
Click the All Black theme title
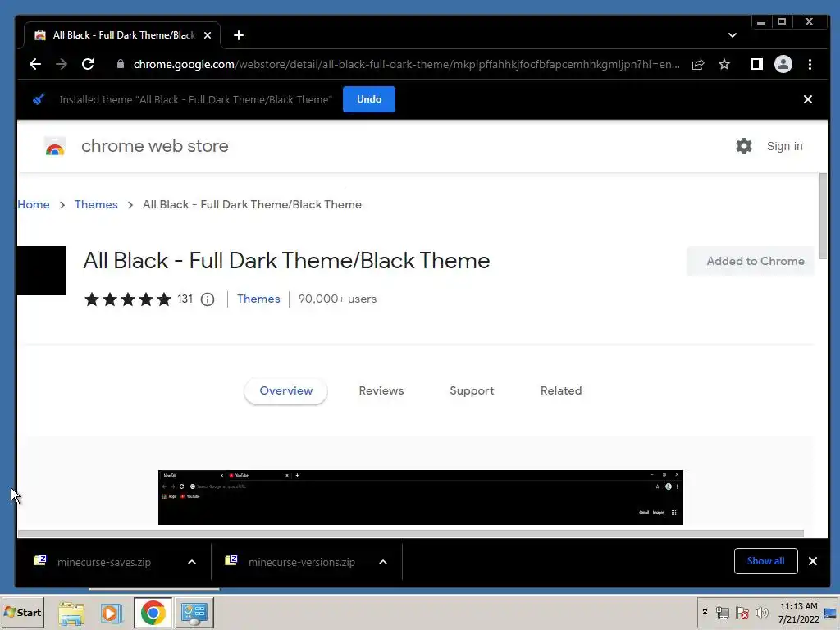(286, 261)
